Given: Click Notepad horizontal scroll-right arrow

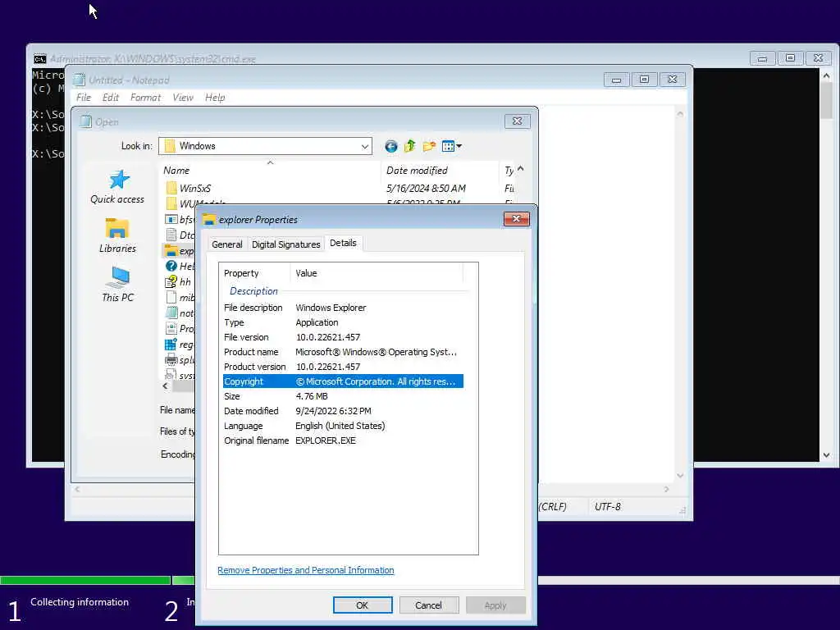Looking at the screenshot, I should (666, 489).
